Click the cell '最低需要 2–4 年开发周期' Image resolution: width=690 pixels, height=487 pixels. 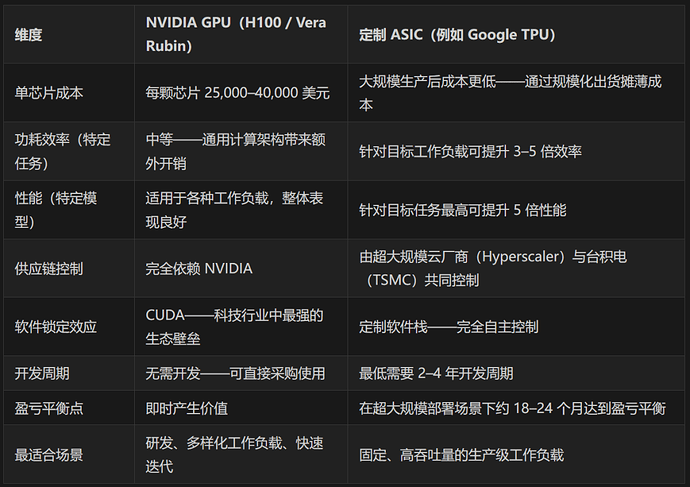click(516, 373)
